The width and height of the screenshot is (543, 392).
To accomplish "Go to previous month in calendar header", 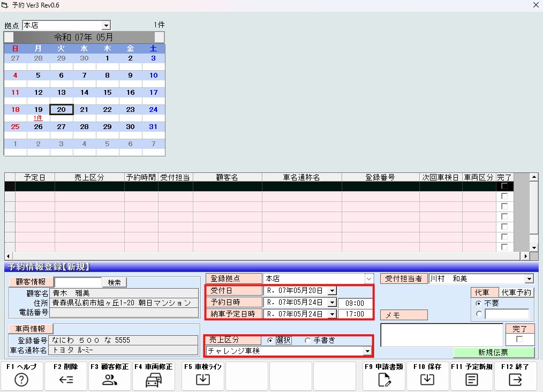I will [9, 37].
